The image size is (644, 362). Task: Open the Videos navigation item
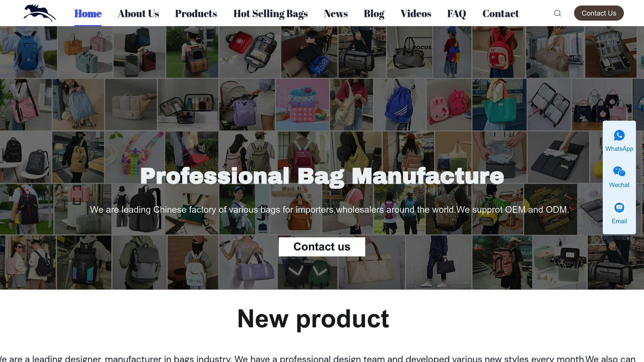[416, 14]
